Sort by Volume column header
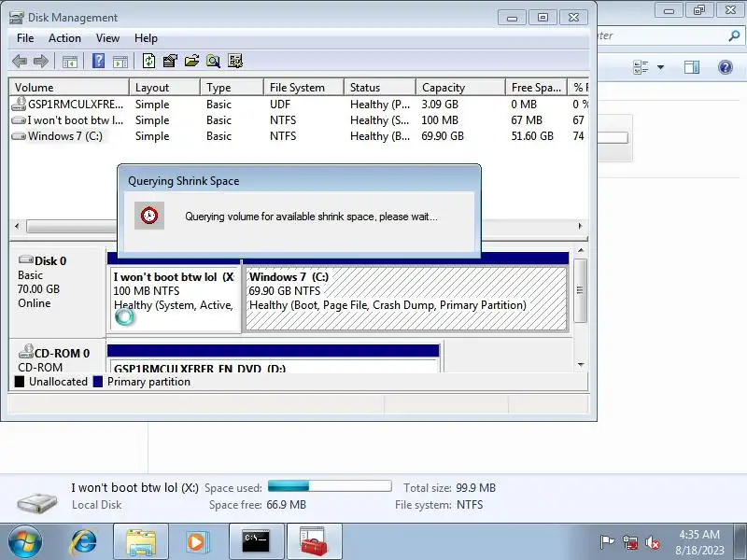The height and width of the screenshot is (560, 747). [69, 88]
